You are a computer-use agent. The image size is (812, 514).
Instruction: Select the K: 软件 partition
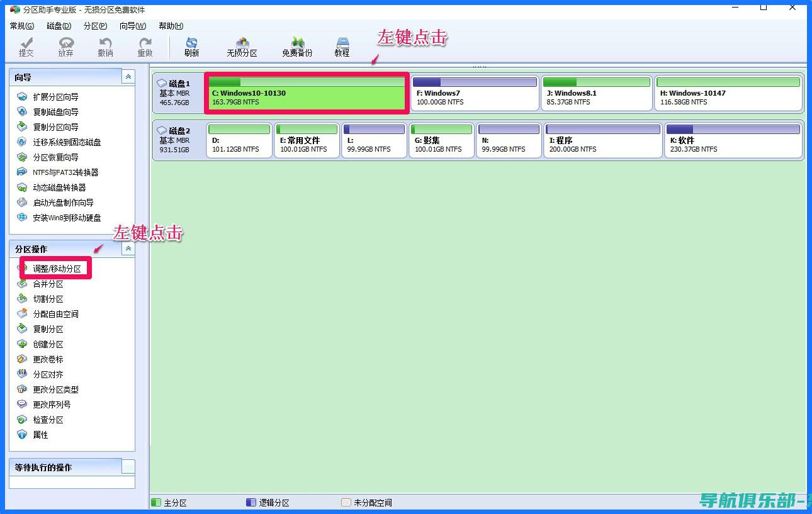coord(733,141)
